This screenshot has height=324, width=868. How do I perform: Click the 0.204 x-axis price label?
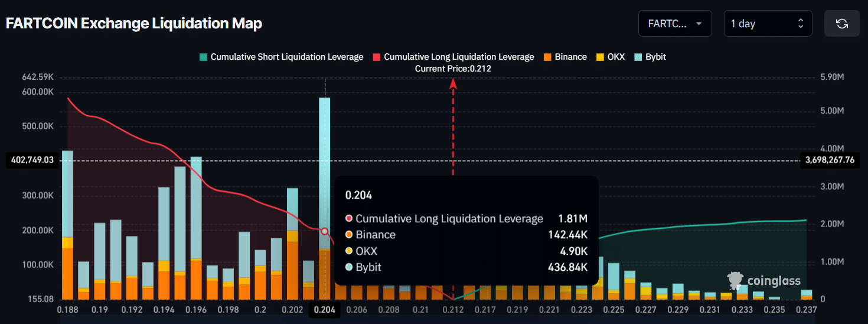[x=324, y=310]
